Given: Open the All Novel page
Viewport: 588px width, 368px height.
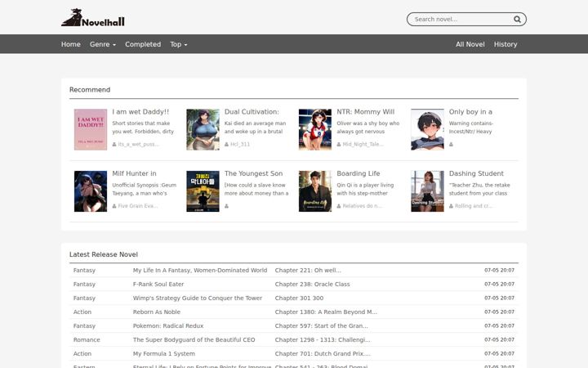Looking at the screenshot, I should [x=470, y=44].
